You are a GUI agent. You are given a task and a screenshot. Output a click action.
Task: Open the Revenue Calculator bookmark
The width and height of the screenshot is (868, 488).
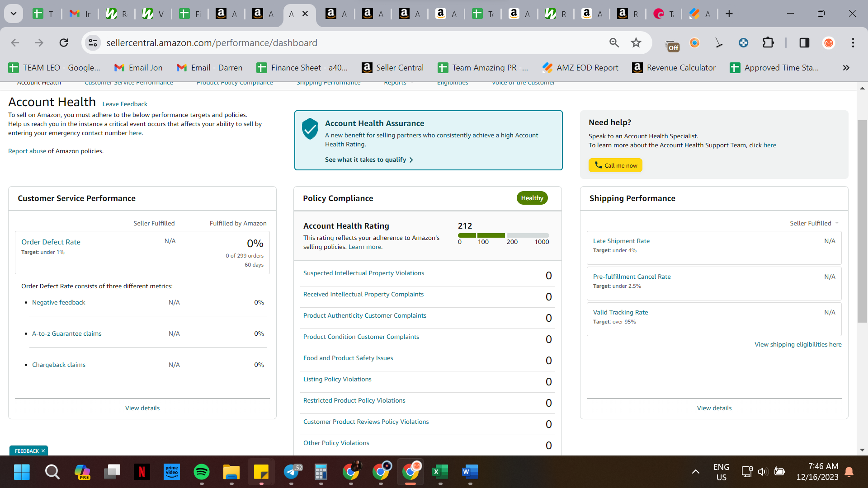point(674,68)
